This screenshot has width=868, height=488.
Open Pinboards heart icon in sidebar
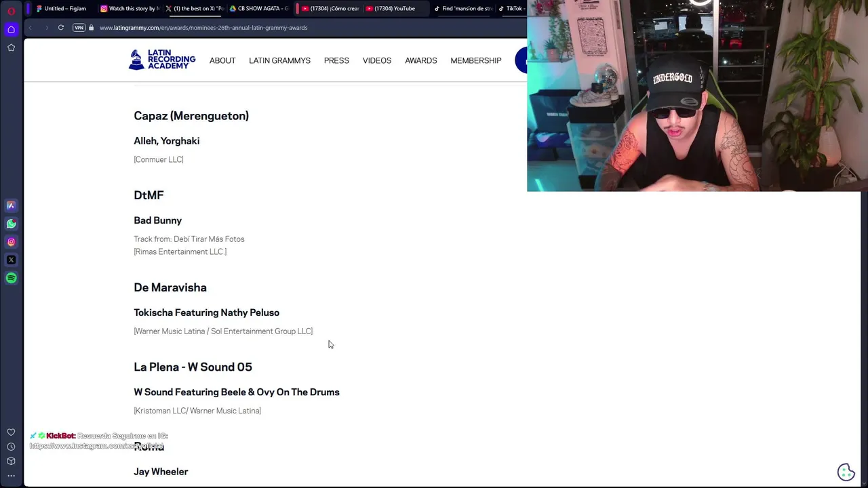coord(11,432)
